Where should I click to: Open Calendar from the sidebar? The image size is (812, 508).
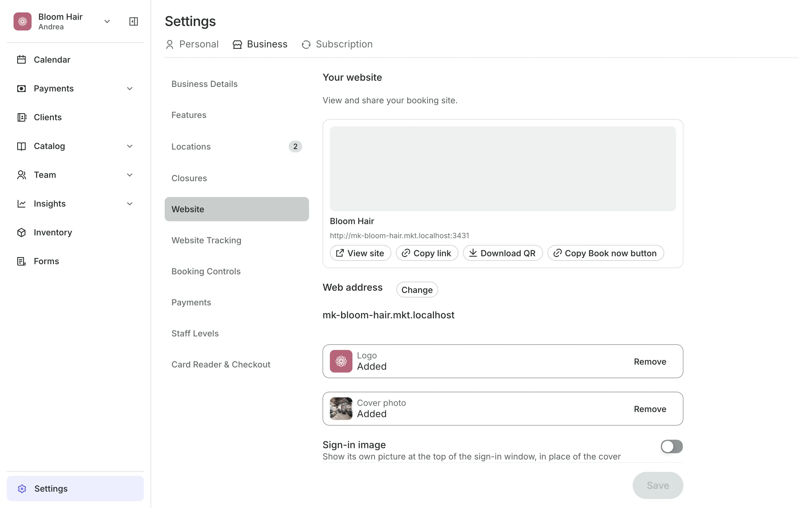point(75,60)
